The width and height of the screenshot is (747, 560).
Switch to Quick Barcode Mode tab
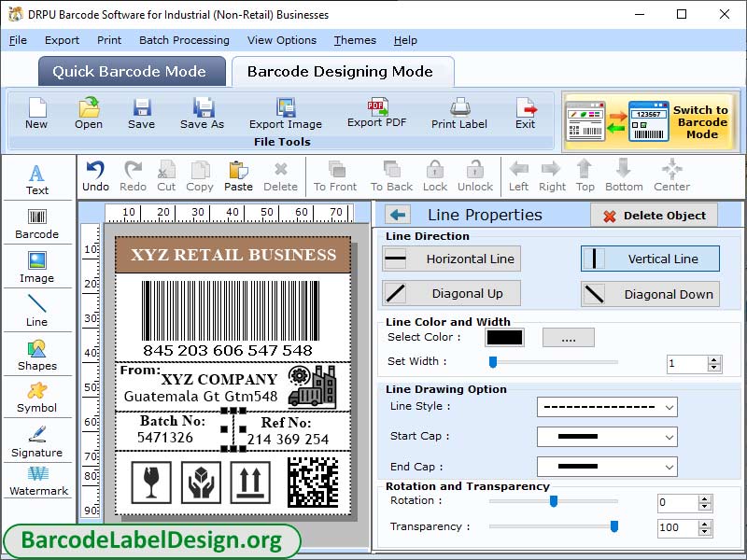point(131,71)
